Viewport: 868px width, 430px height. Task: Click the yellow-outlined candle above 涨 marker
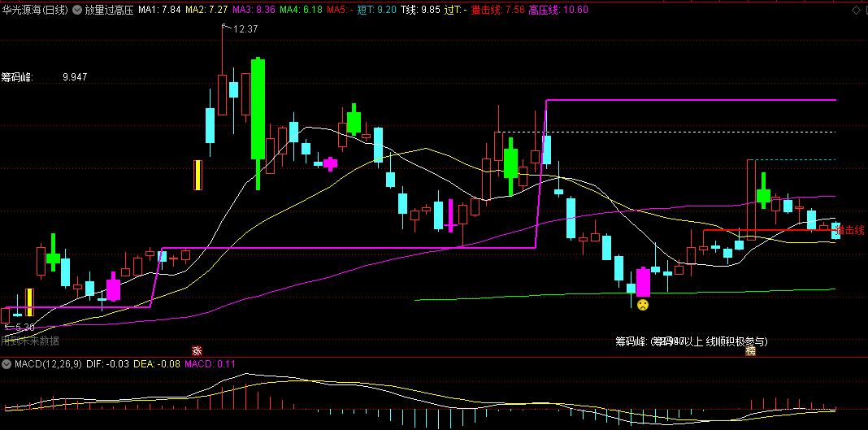[197, 175]
